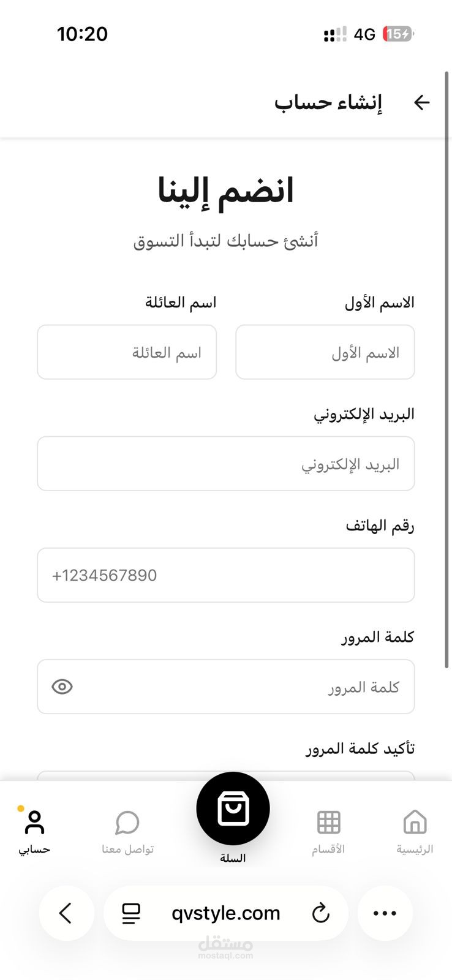
Task: Show password with the eye icon
Action: click(62, 687)
